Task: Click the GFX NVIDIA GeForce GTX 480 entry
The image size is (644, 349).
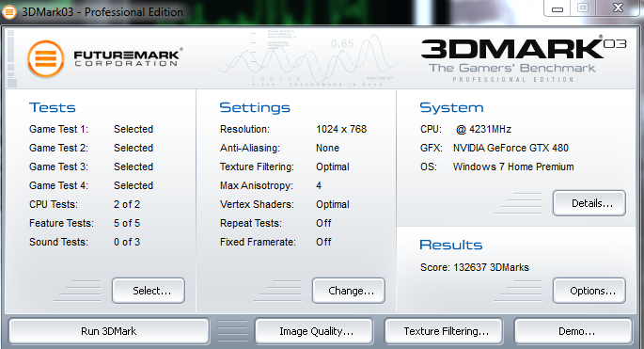Action: click(x=495, y=148)
